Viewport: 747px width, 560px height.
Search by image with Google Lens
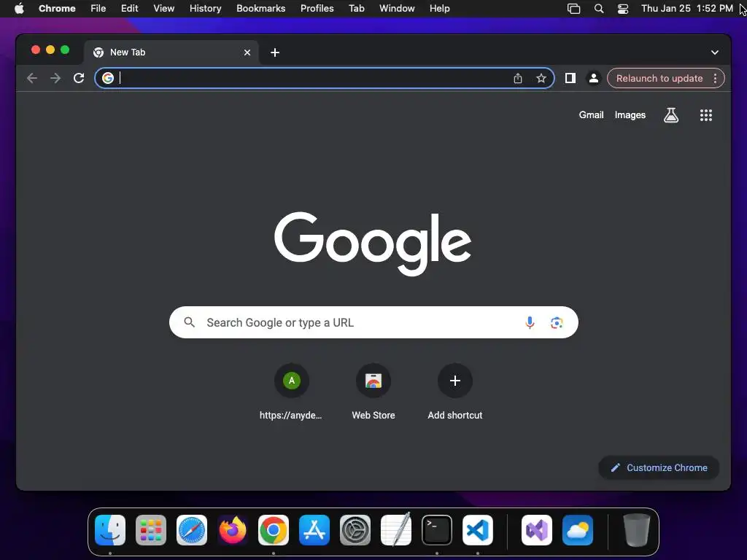[557, 322]
